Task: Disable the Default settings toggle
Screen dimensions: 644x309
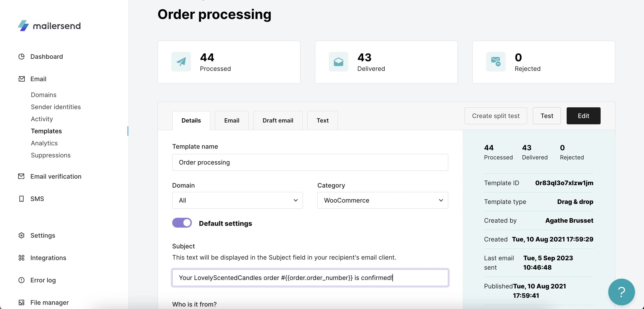Action: tap(182, 223)
